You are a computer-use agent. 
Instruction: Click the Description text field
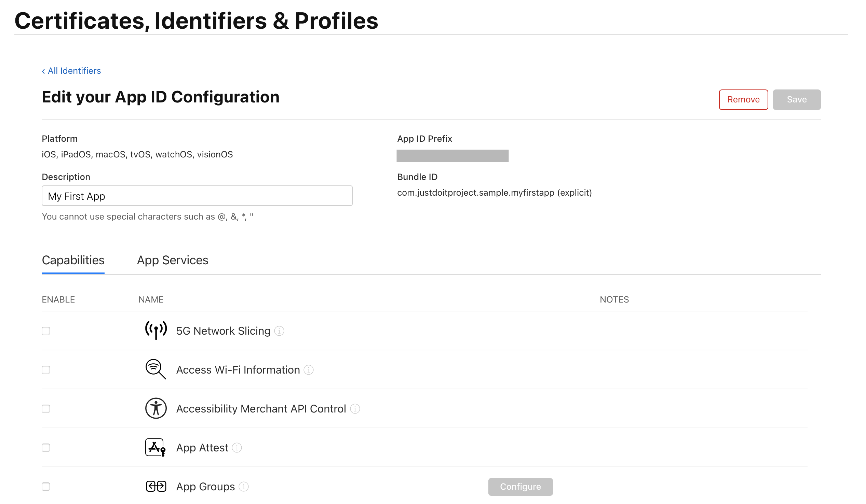[x=197, y=196]
